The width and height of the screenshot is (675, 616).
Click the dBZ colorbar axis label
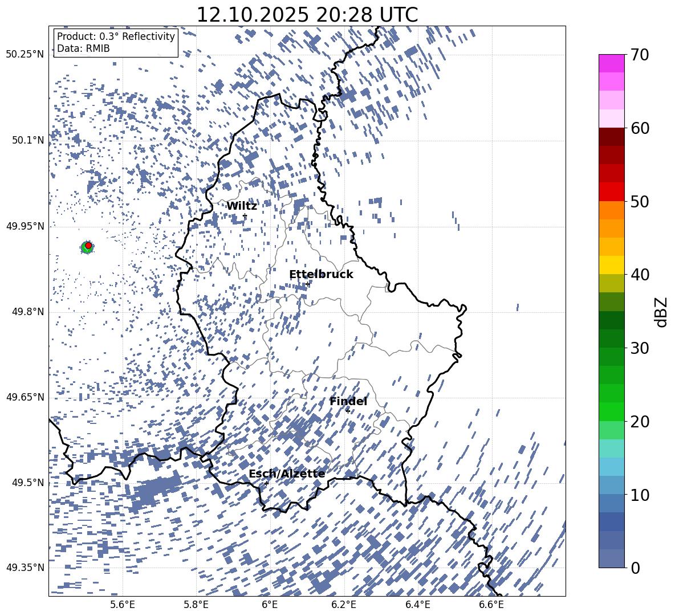(661, 312)
